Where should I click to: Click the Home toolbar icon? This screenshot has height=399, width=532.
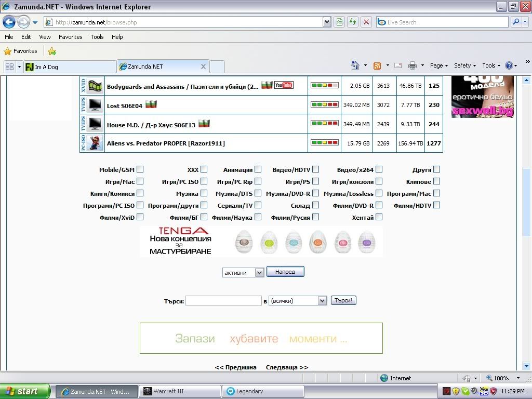point(355,65)
